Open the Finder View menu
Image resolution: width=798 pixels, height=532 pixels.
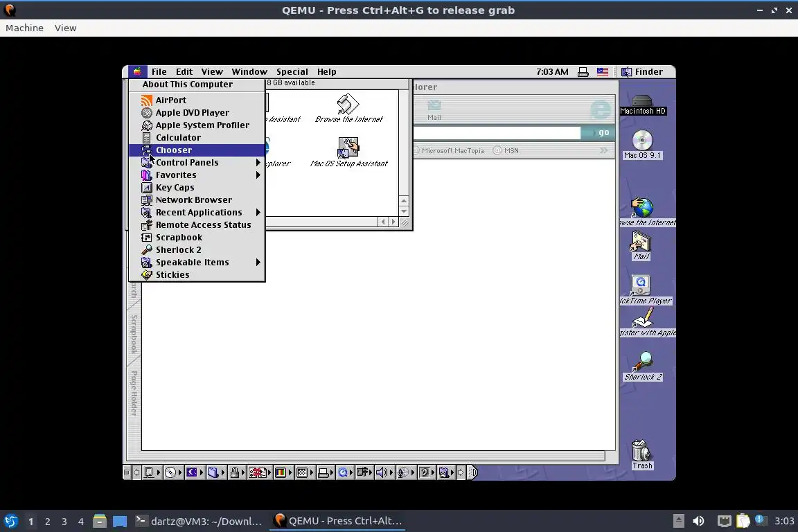pos(212,72)
